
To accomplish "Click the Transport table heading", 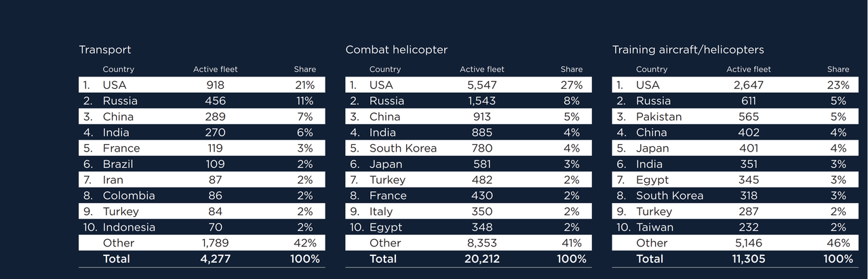I will 105,49.
